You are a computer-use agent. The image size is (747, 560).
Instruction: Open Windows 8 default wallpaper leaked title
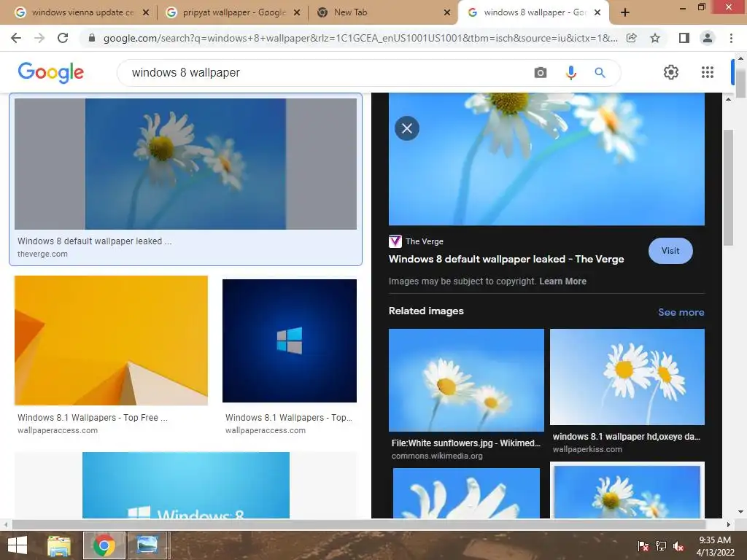pos(506,260)
